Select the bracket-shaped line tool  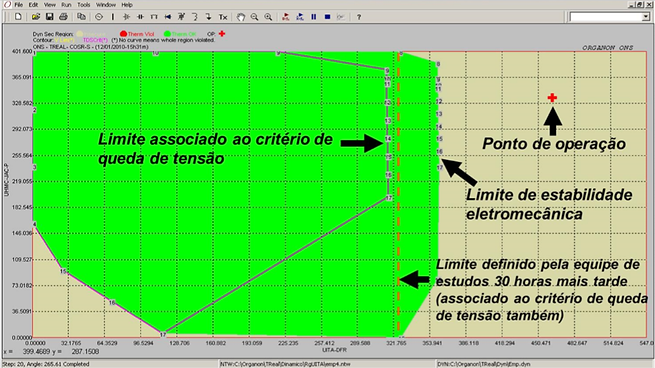(154, 17)
